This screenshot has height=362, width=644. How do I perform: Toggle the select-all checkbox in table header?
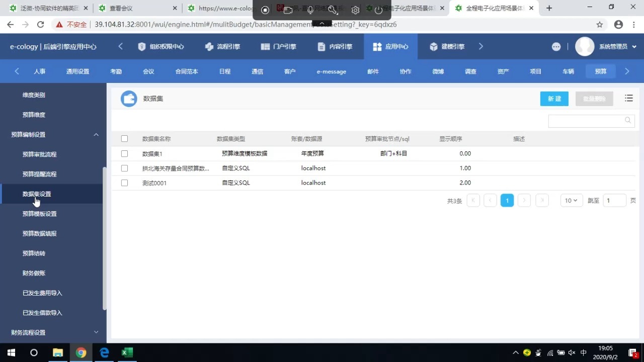click(x=124, y=139)
